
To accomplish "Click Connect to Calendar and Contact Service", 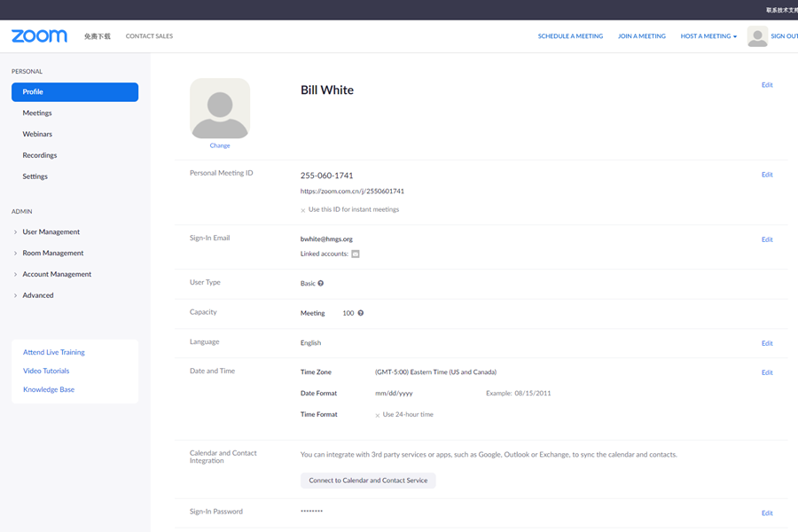I will click(x=368, y=481).
